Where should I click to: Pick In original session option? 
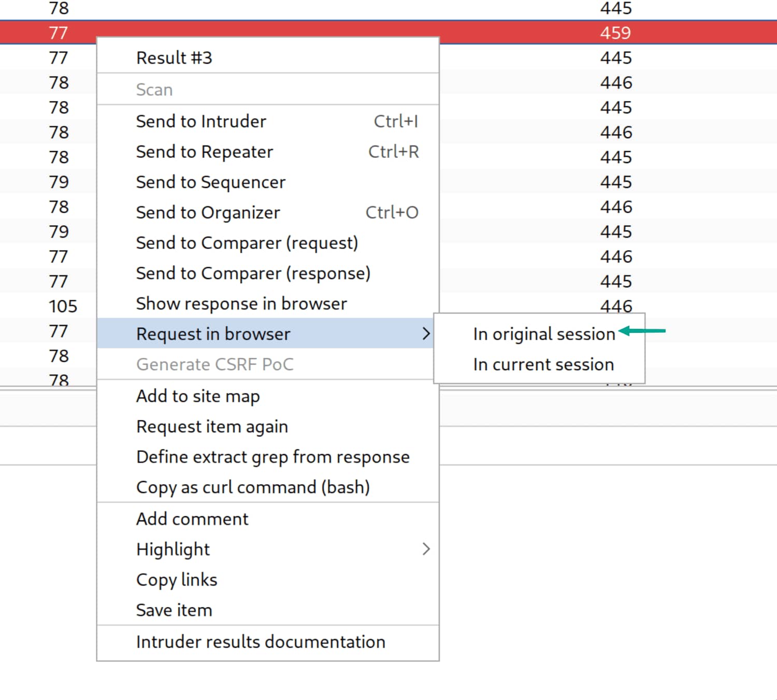click(x=543, y=334)
